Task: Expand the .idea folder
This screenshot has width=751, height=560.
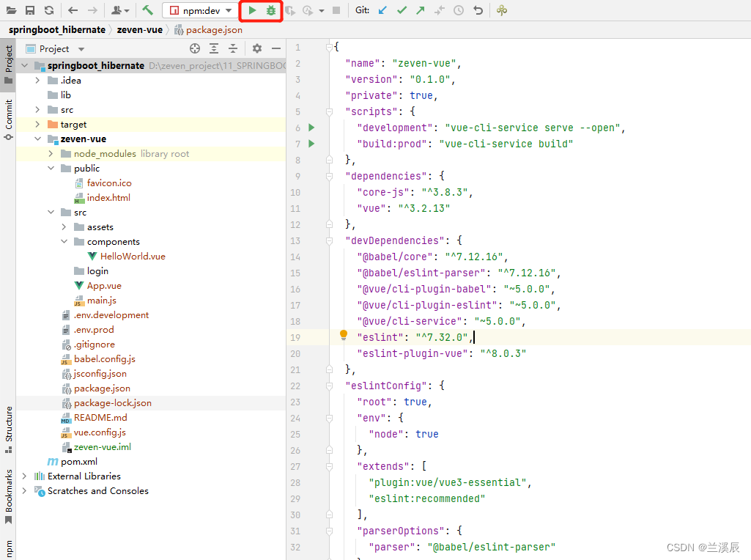Action: coord(37,81)
